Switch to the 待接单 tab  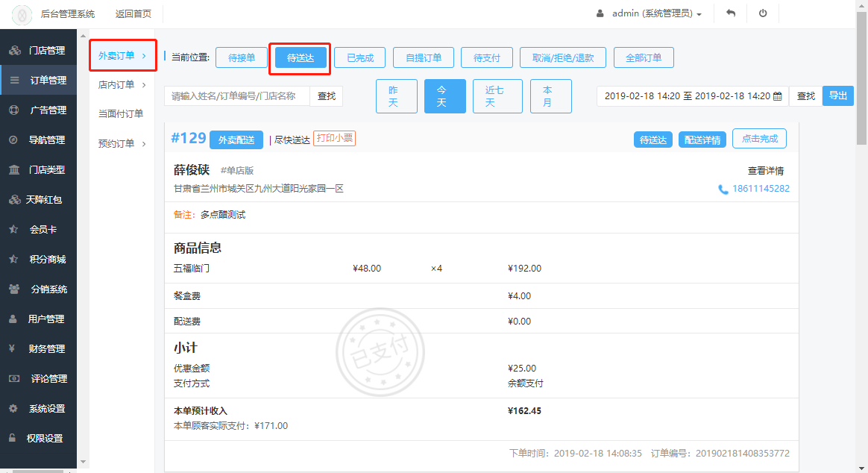(242, 57)
